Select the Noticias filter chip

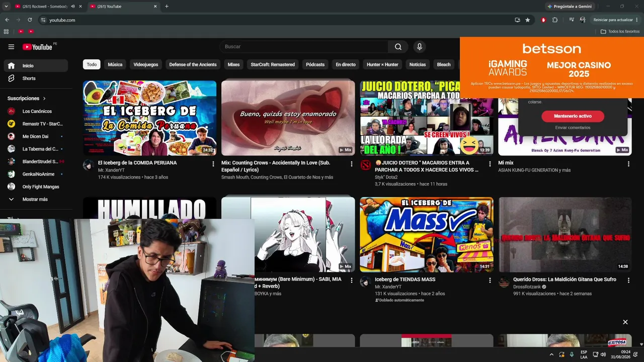[x=418, y=64]
